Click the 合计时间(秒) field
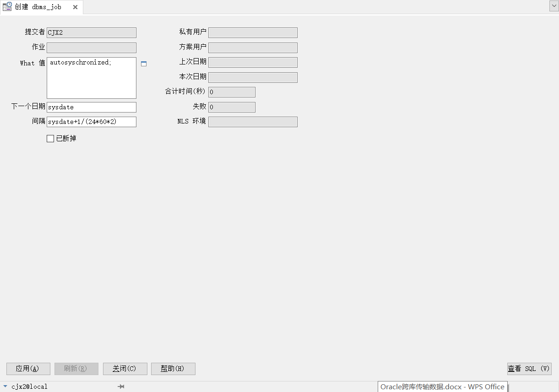The height and width of the screenshot is (392, 559). (232, 92)
